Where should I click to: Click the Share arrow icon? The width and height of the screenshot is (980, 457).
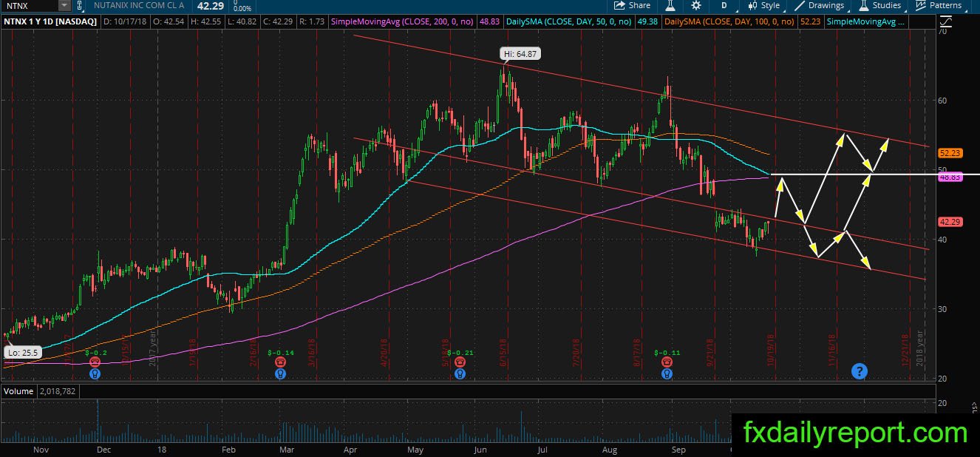619,5
